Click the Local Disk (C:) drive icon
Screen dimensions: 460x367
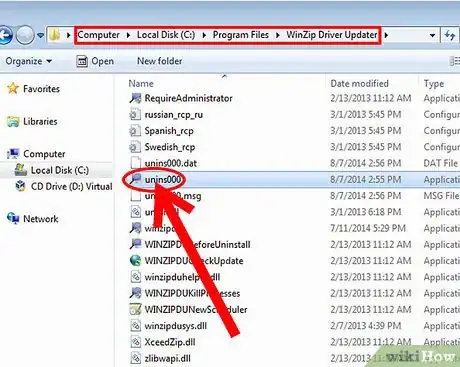21,170
